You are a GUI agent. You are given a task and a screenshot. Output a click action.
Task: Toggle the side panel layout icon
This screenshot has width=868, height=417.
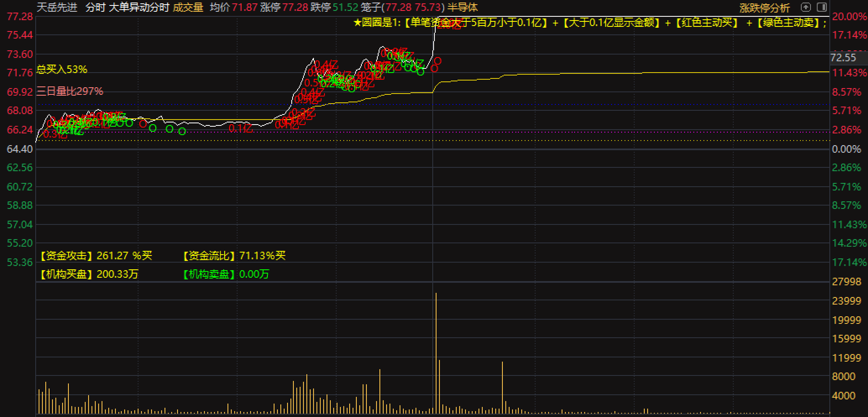click(821, 7)
